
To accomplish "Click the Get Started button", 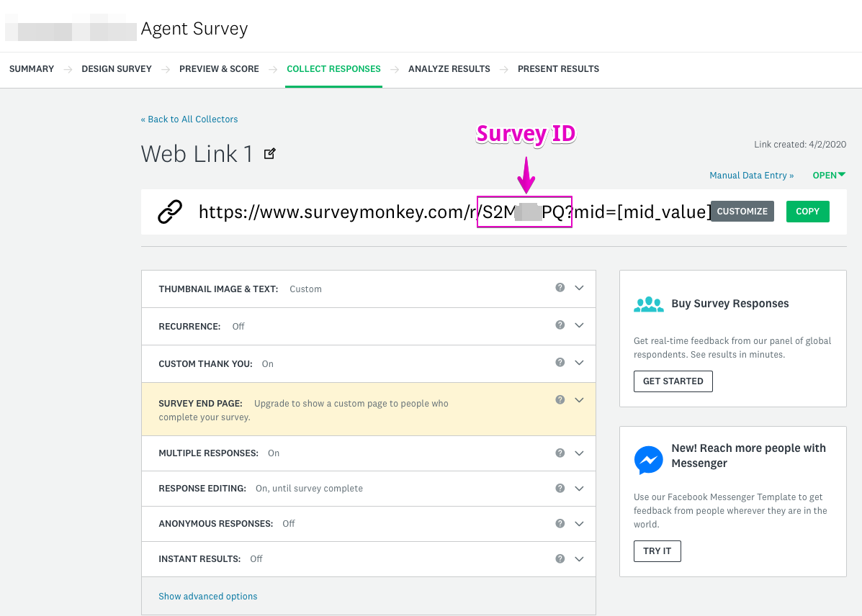I will tap(673, 381).
